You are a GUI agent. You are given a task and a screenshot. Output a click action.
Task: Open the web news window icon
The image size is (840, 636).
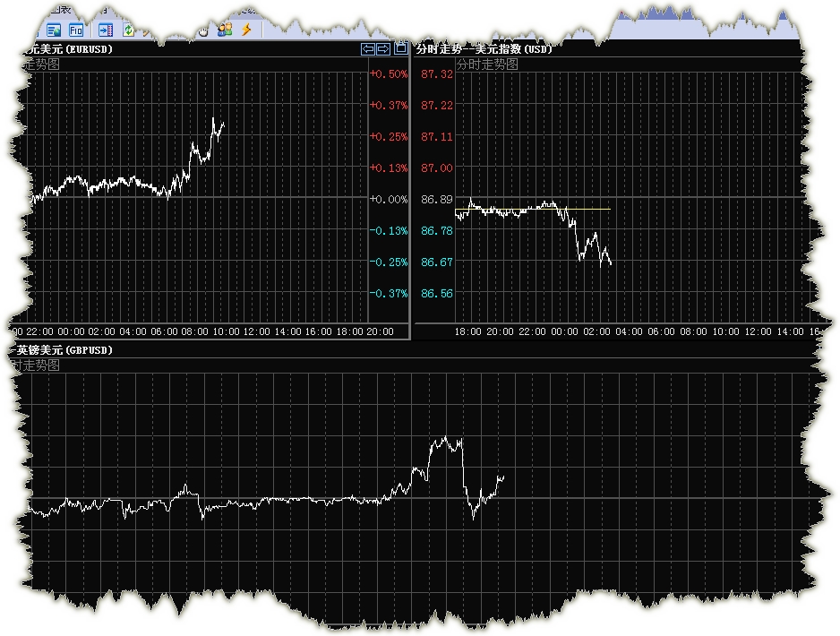(54, 30)
